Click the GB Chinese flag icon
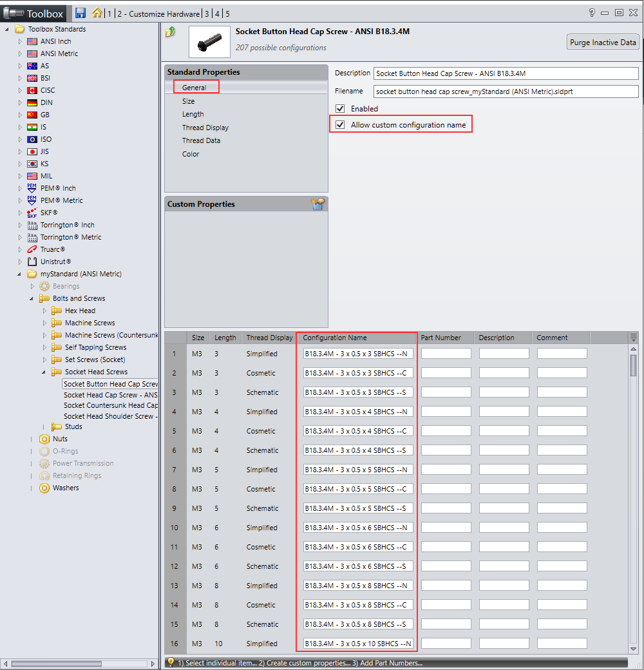644x670 pixels. pos(32,115)
